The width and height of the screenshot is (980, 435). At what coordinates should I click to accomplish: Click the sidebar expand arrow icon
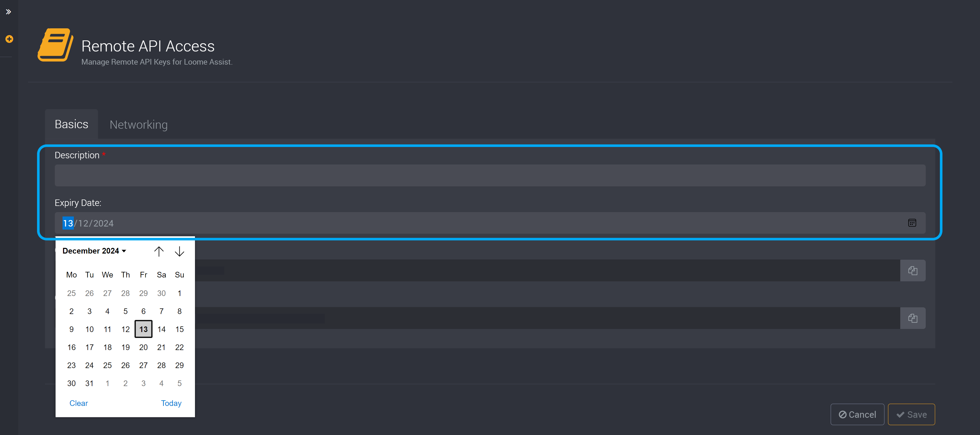(x=9, y=11)
